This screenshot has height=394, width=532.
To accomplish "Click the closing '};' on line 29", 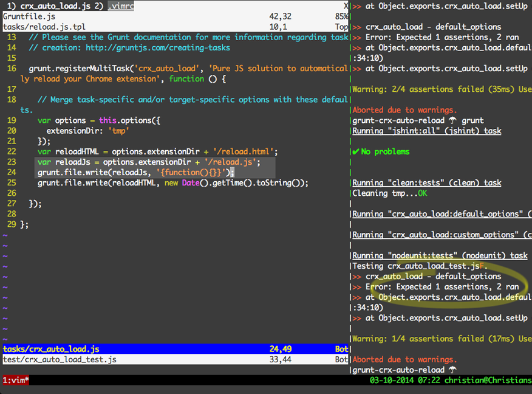I will (x=24, y=224).
